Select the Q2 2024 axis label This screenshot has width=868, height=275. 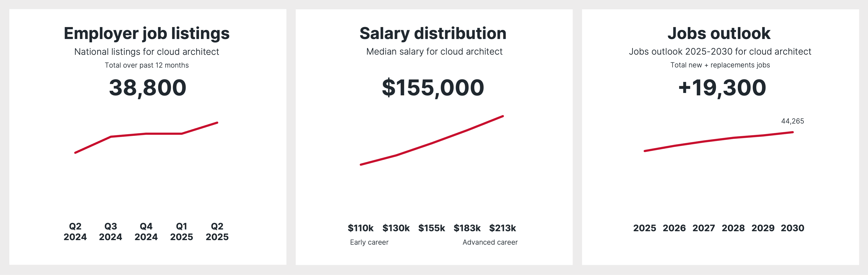point(75,232)
